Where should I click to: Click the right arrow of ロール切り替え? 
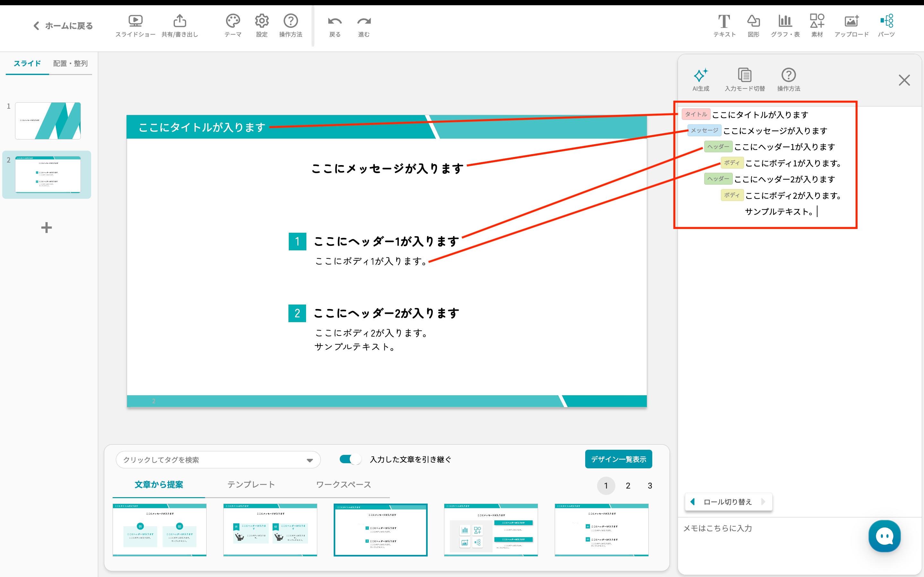pos(763,501)
